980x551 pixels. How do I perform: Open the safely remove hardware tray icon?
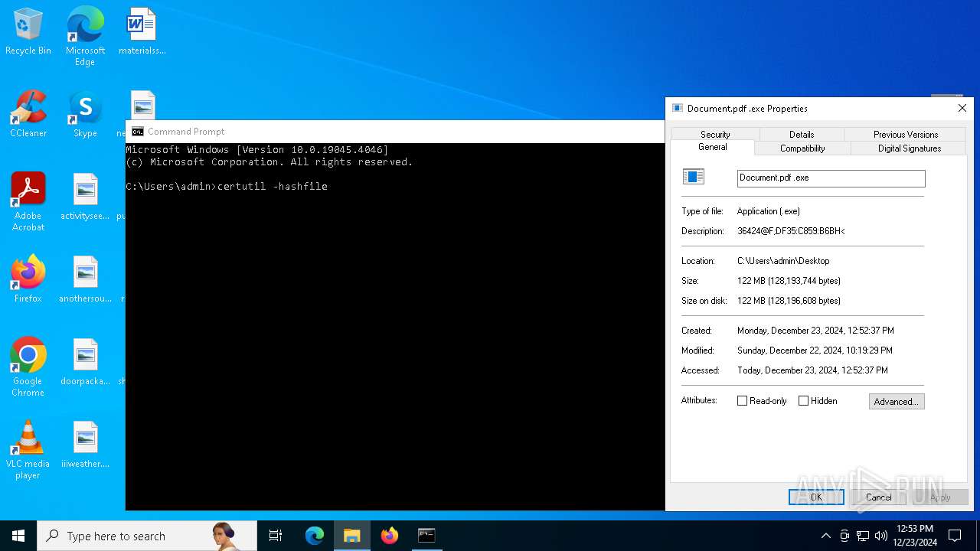[x=844, y=536]
